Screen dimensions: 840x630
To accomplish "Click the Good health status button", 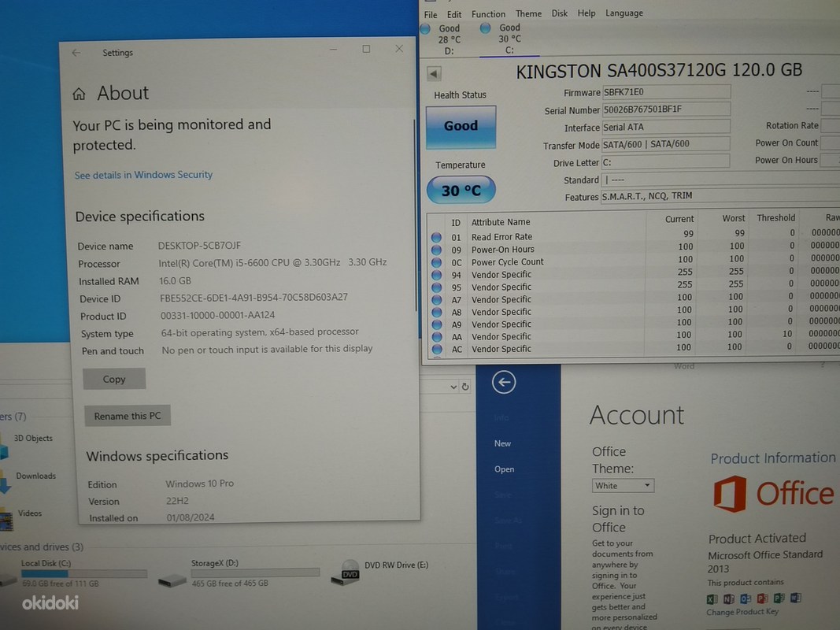I will click(x=461, y=126).
